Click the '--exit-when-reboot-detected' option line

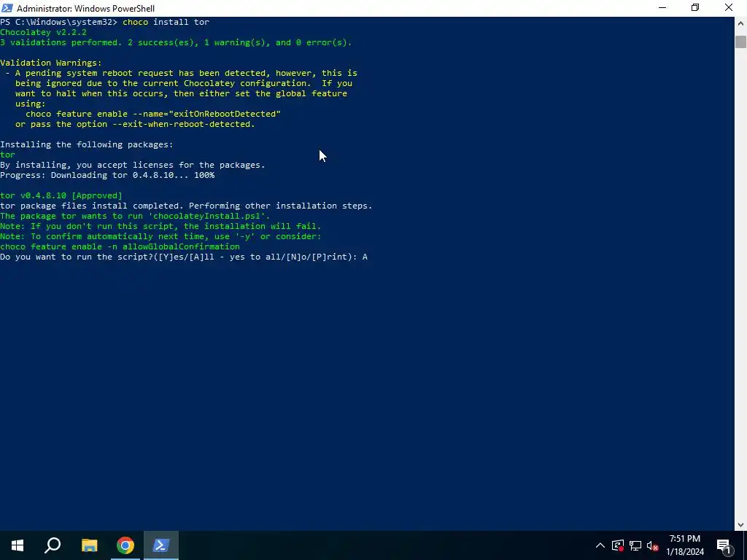coord(135,124)
